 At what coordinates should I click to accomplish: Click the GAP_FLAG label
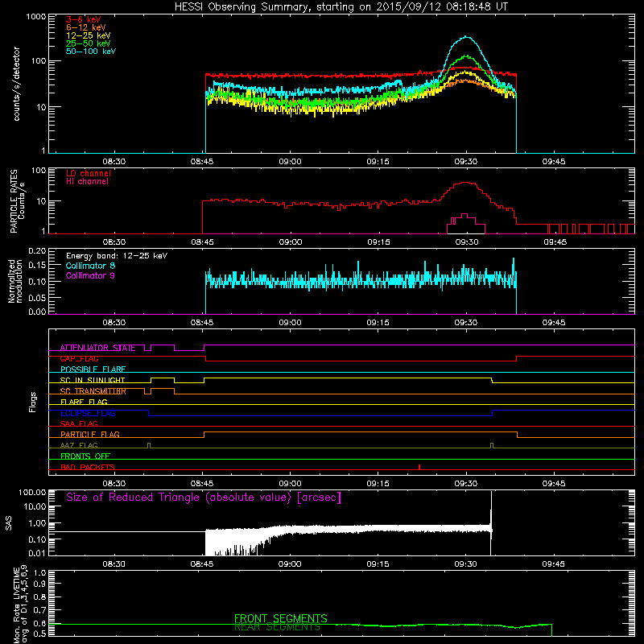(x=80, y=359)
